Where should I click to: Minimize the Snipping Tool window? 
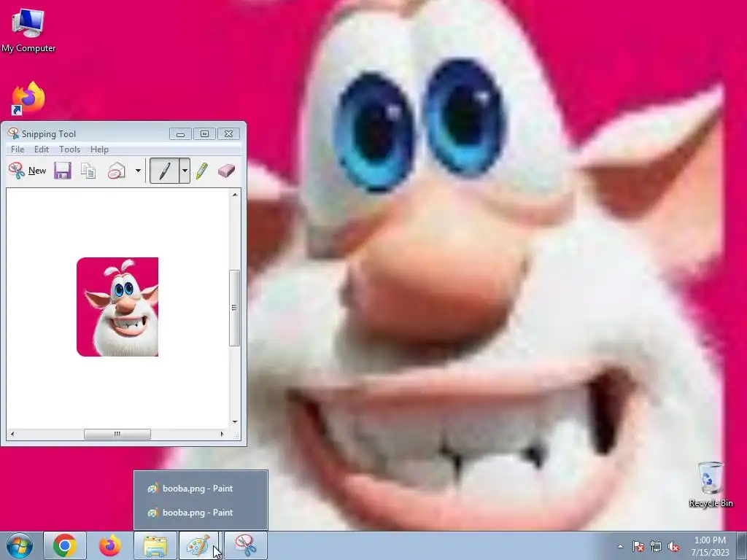pyautogui.click(x=181, y=134)
